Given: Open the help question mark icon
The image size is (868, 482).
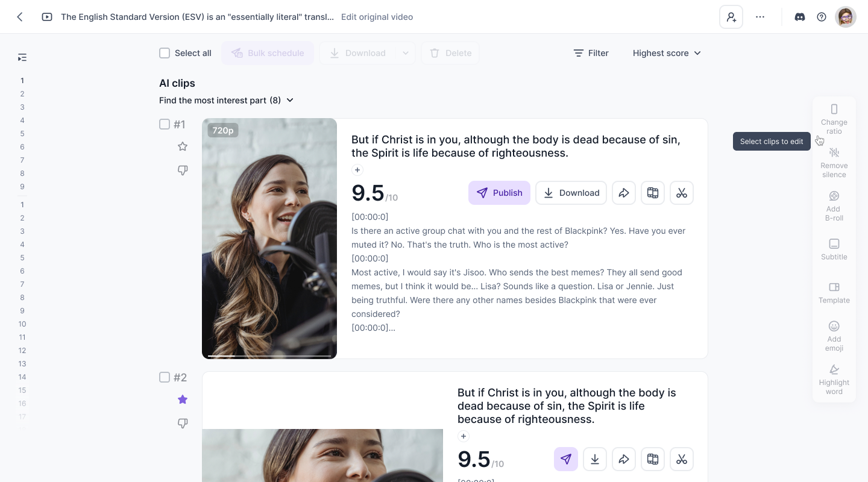Looking at the screenshot, I should point(822,17).
